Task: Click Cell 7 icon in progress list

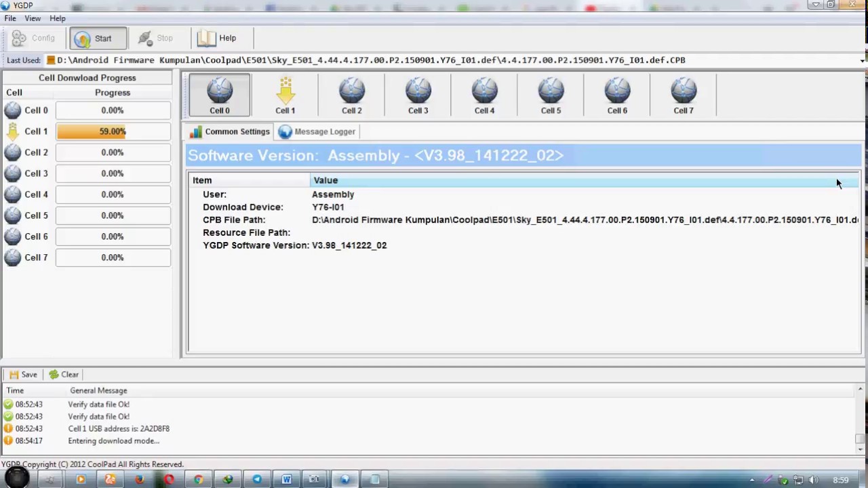Action: (12, 258)
